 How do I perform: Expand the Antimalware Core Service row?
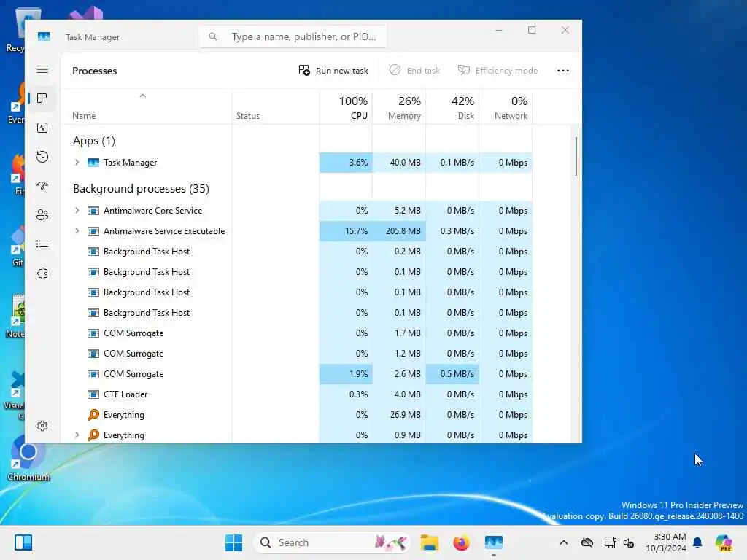tap(77, 211)
